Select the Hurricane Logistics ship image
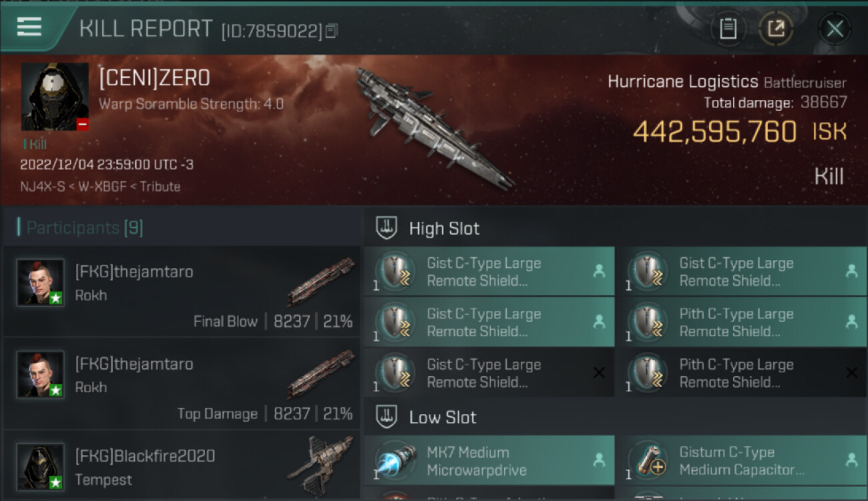The image size is (868, 501). coord(434,128)
